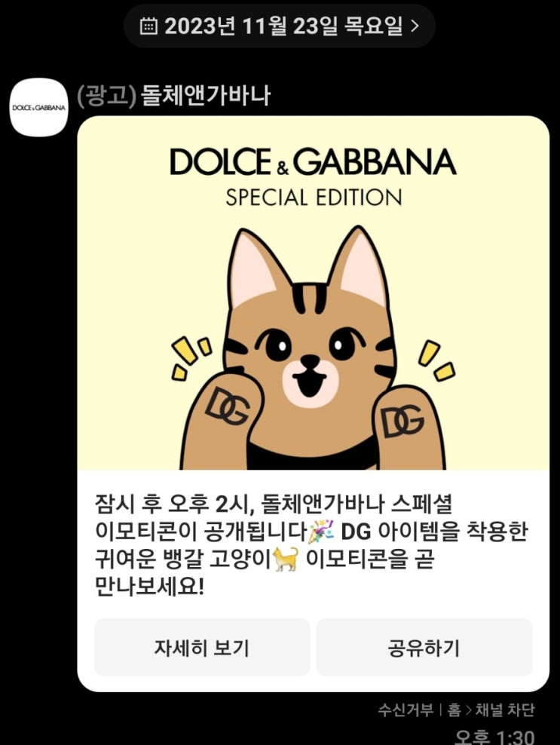The height and width of the screenshot is (745, 560).
Task: Open the 2023년 11월 23일 date pill
Action: pos(280,26)
